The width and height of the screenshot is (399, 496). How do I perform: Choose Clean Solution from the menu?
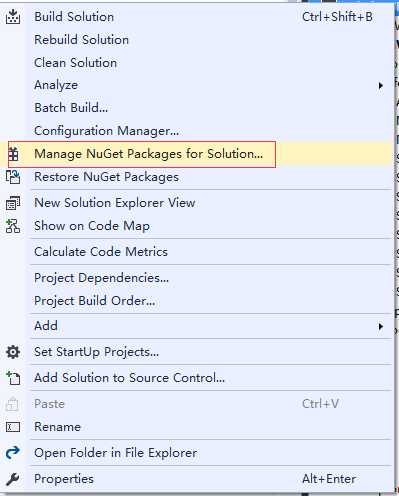(75, 63)
